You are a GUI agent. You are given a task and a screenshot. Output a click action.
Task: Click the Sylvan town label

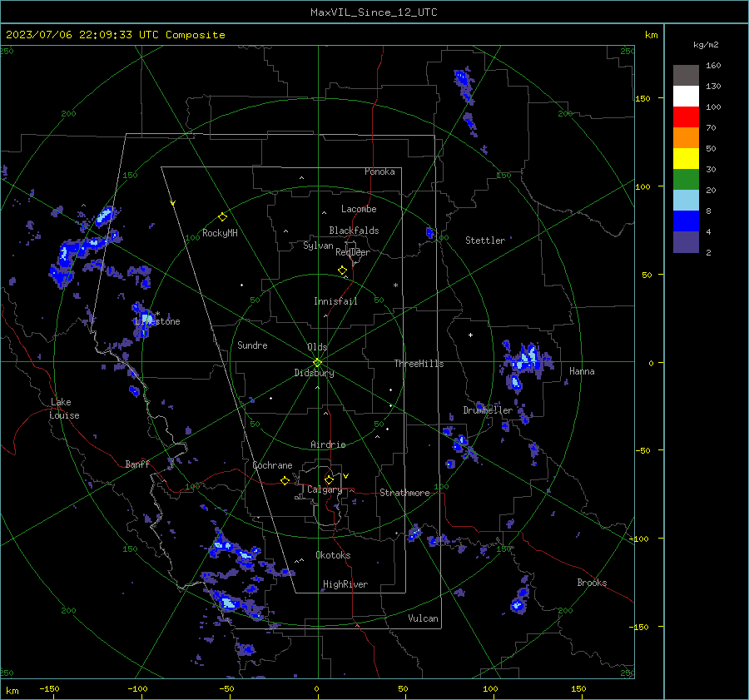pyautogui.click(x=318, y=246)
